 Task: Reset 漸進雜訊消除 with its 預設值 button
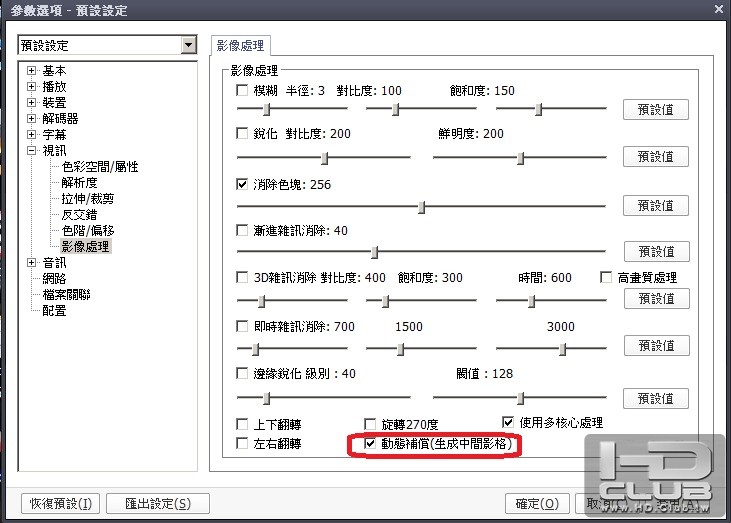click(657, 252)
